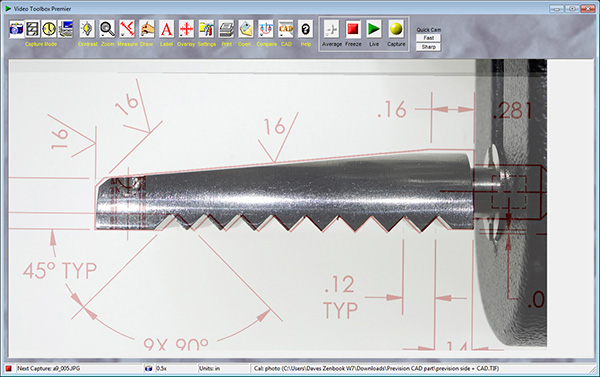Screen dimensions: 600x377
Task: Click the Open file icon
Action: [x=246, y=29]
